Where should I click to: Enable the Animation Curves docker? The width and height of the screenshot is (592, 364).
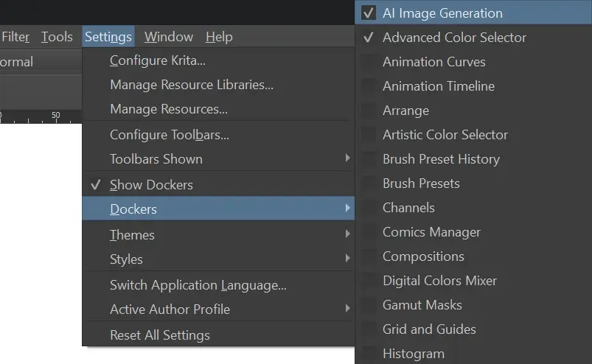[473, 61]
